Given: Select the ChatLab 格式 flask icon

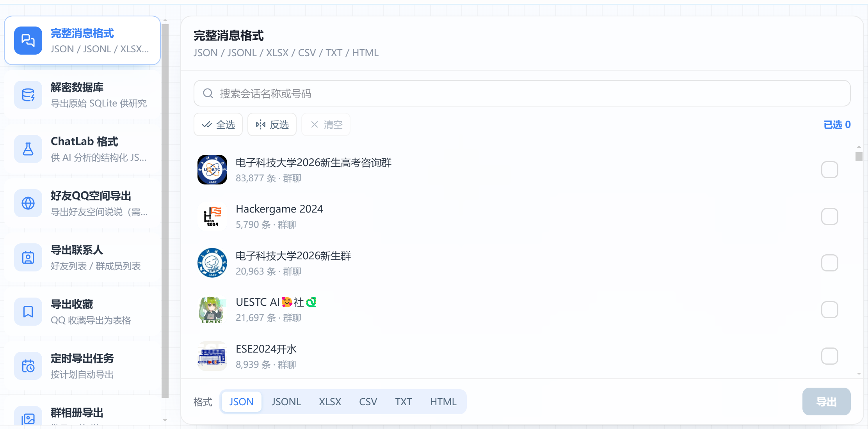Looking at the screenshot, I should pos(28,149).
